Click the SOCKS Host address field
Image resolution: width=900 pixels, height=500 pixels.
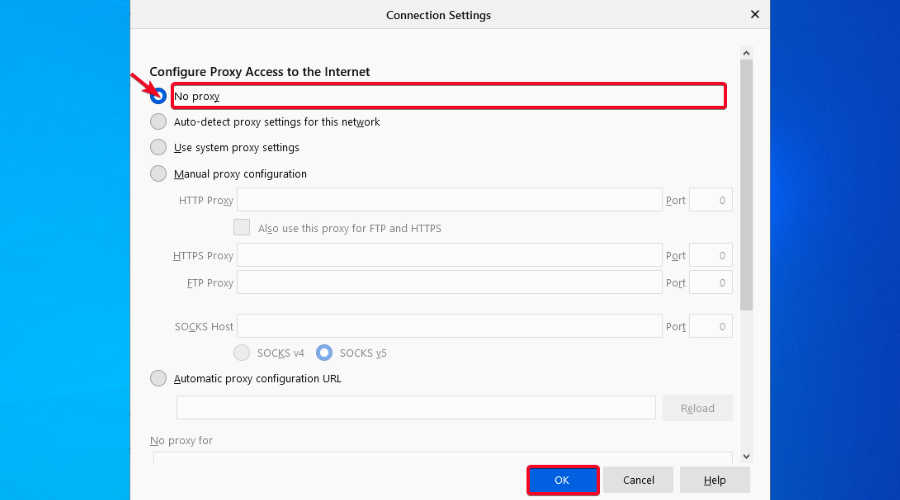tap(449, 326)
